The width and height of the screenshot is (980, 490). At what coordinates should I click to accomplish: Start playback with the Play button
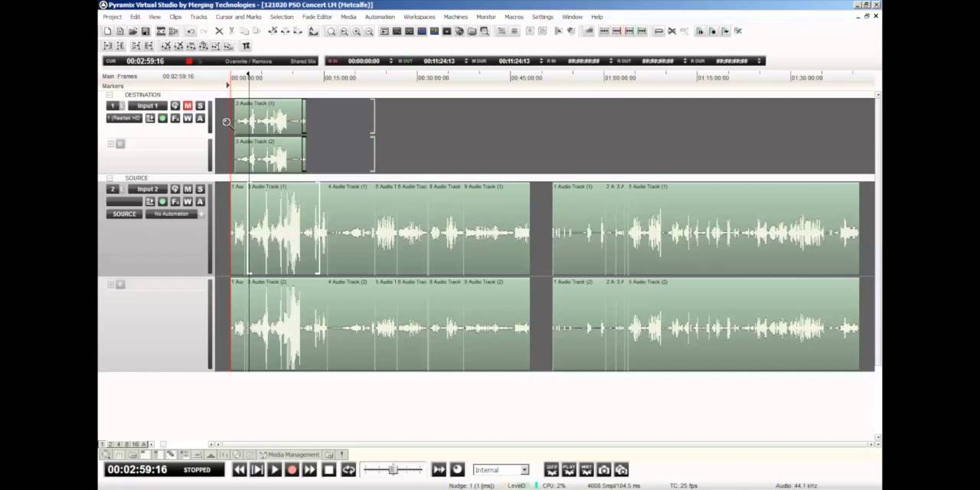274,470
